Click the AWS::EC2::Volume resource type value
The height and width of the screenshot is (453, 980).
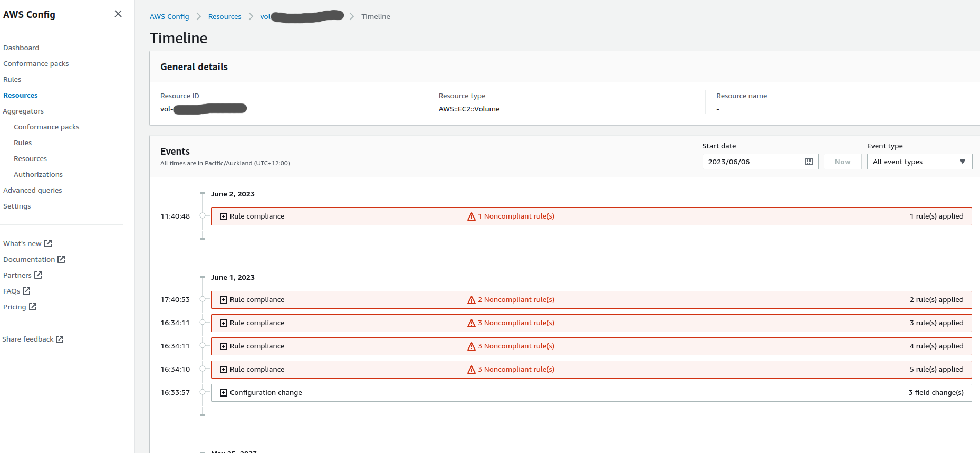(469, 109)
